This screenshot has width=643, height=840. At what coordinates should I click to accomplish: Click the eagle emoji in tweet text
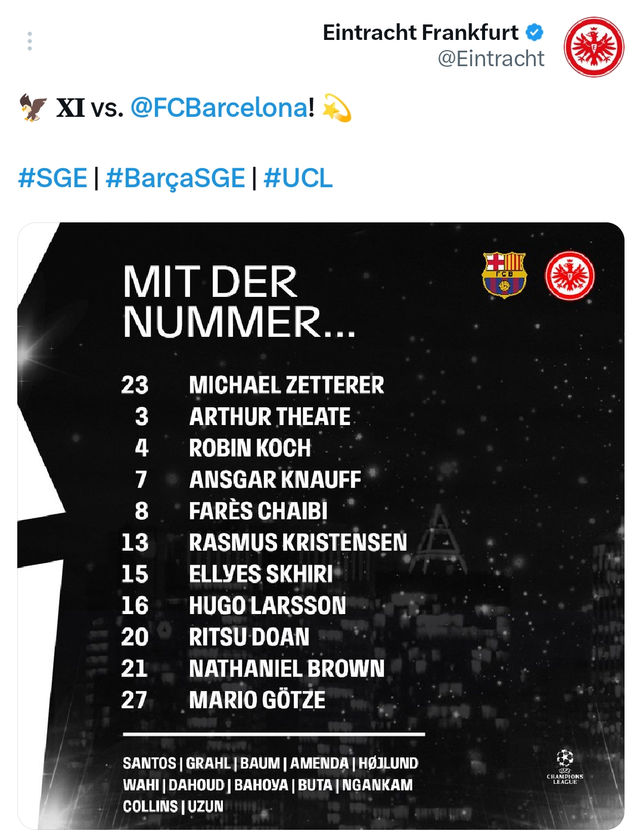pyautogui.click(x=33, y=108)
